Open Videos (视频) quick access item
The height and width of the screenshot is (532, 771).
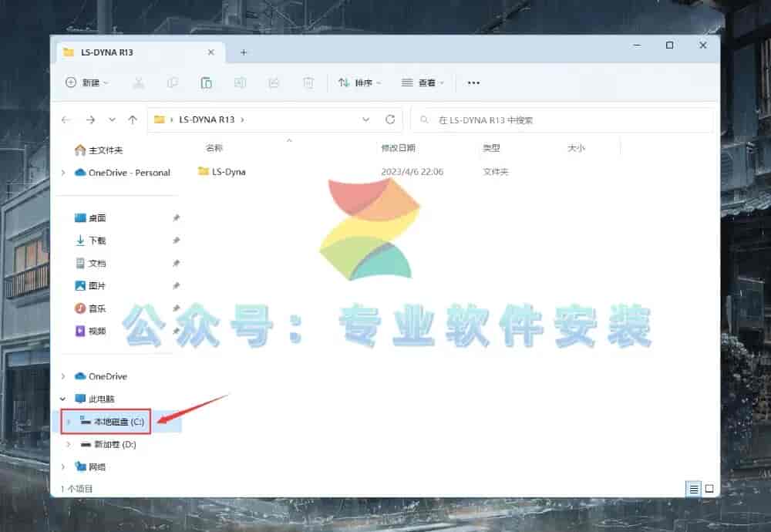[90, 331]
